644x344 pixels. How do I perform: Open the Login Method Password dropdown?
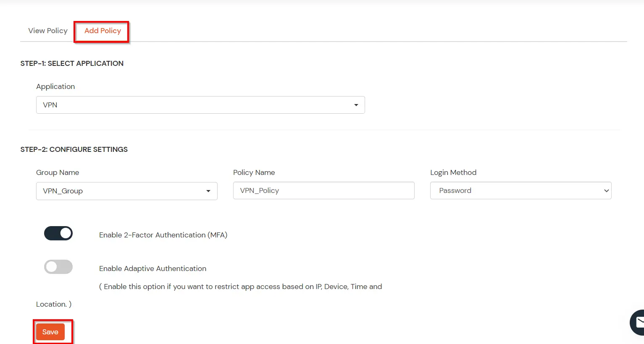521,190
